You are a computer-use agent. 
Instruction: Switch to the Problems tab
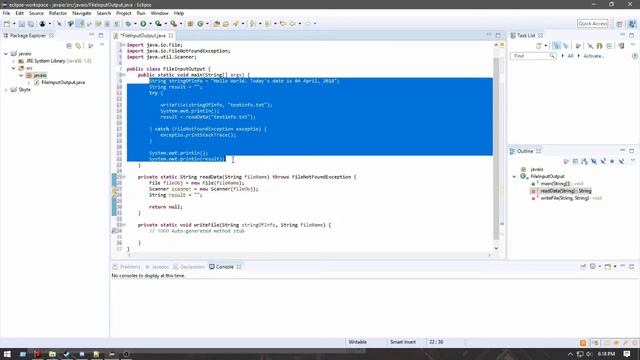[127, 267]
